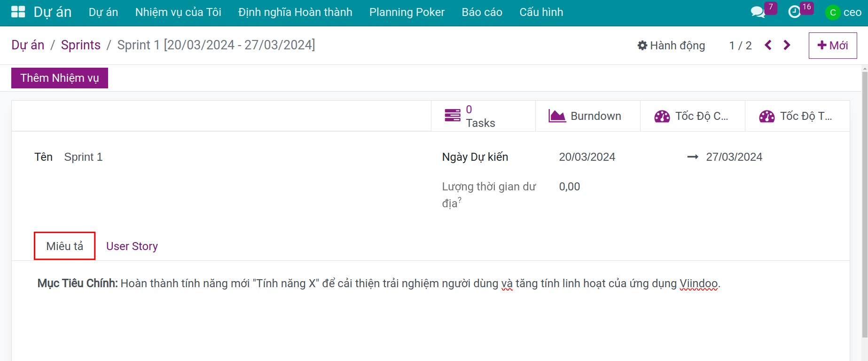The height and width of the screenshot is (361, 868).
Task: Open Nhiệm vụ của Tôi menu
Action: click(x=178, y=12)
